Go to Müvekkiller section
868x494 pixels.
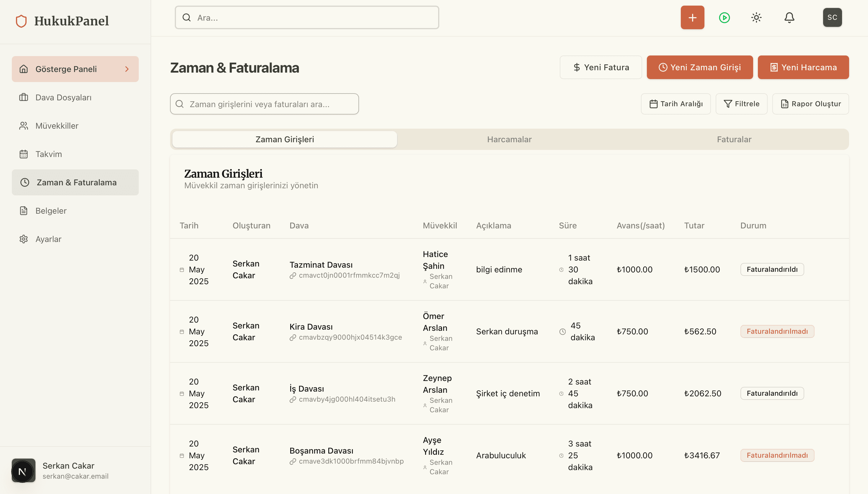tap(57, 126)
